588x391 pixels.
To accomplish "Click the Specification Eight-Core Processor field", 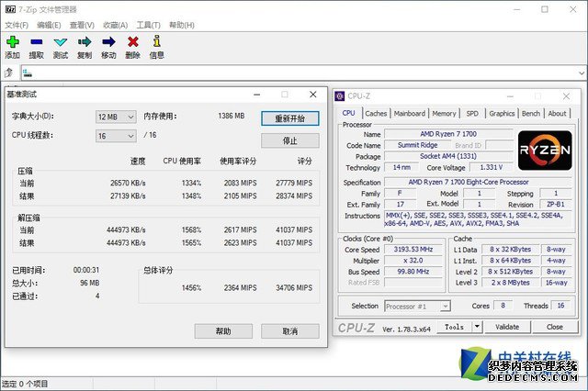I will [478, 182].
